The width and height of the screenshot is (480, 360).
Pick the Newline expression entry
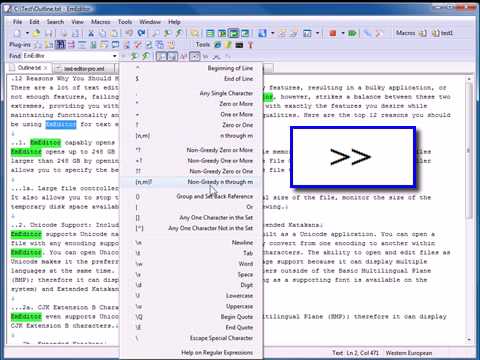point(192,243)
